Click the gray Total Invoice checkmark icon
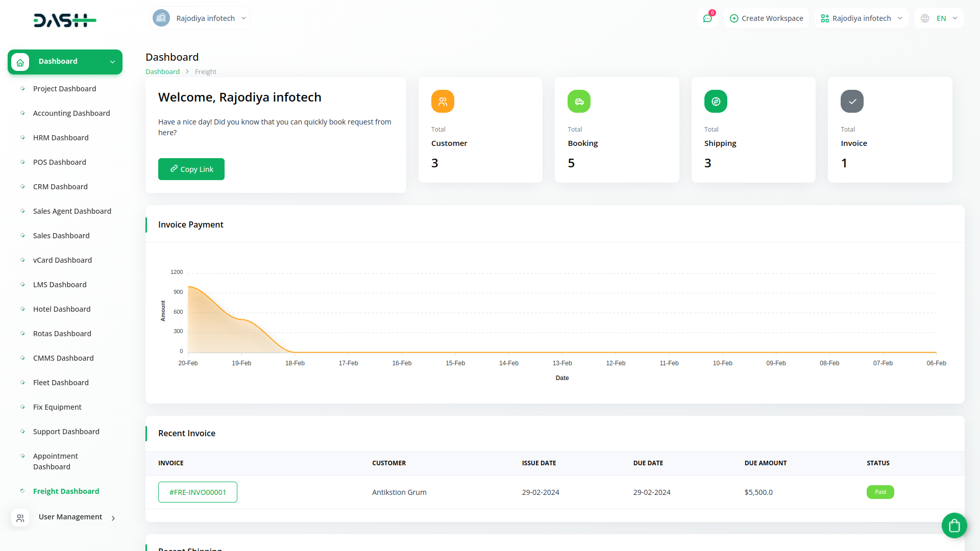This screenshot has height=551, width=980. coord(852,102)
